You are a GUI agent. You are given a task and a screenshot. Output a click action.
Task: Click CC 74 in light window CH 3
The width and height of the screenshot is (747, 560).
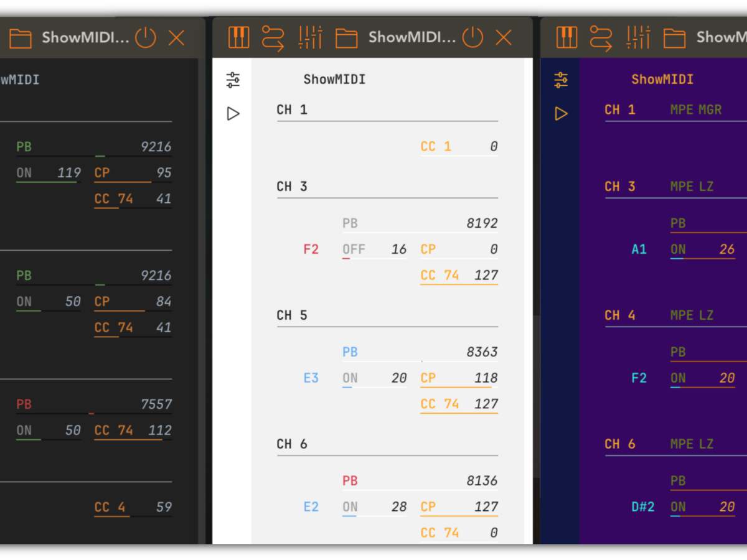439,276
